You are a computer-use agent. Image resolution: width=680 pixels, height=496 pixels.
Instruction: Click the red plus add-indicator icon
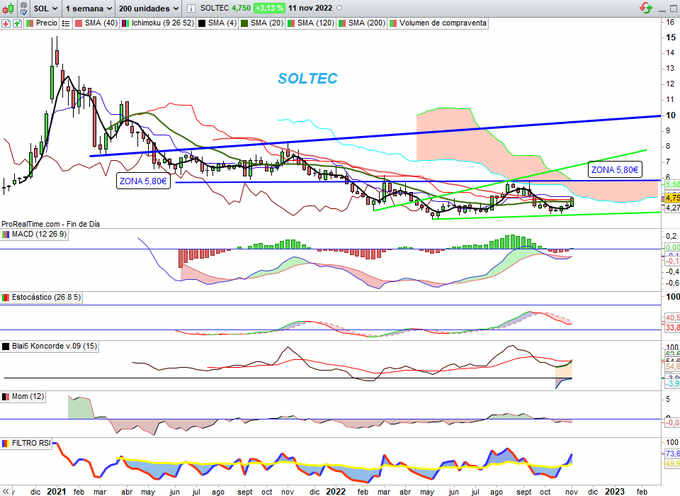pos(6,23)
